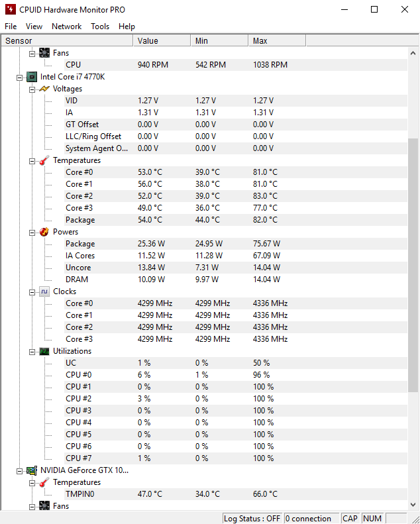Open the Network menu

point(66,26)
